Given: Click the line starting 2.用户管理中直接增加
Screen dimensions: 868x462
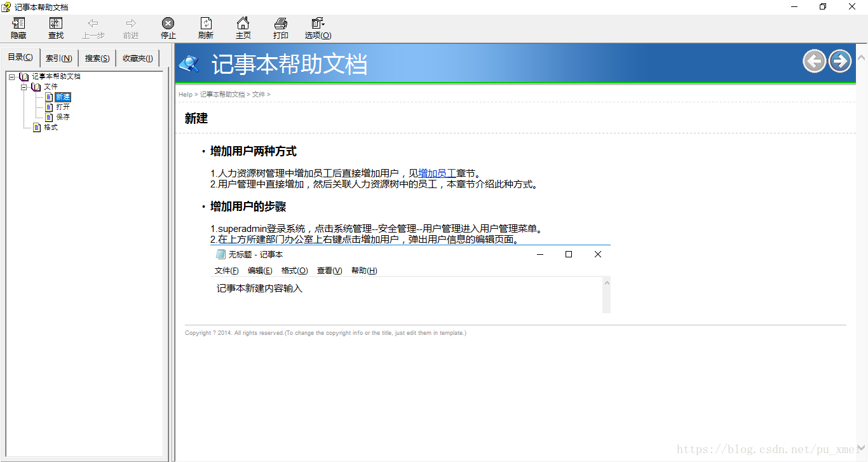Looking at the screenshot, I should [375, 184].
